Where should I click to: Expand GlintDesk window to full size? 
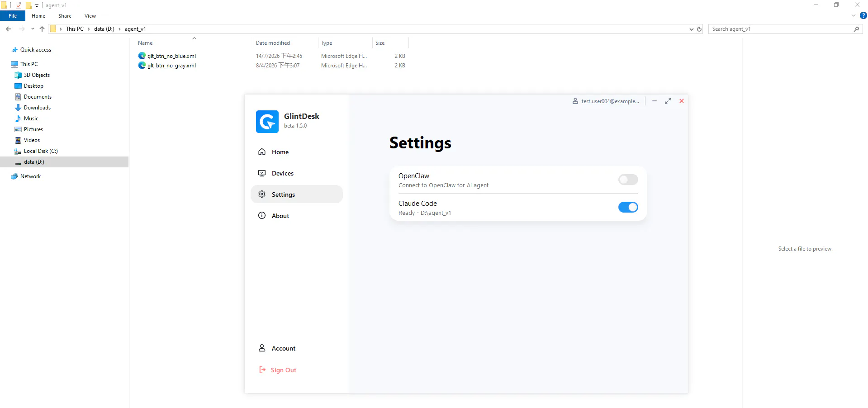click(668, 101)
